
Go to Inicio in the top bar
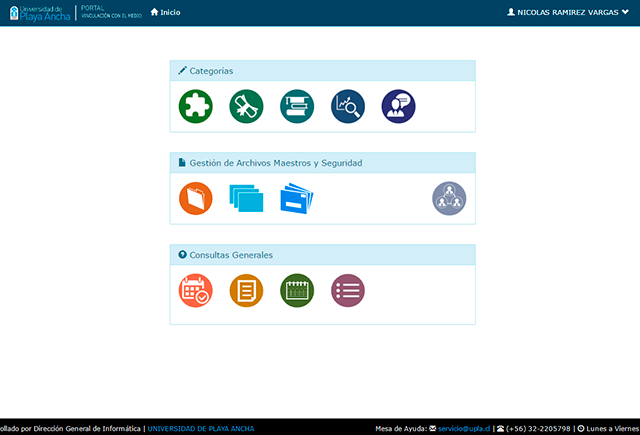165,13
